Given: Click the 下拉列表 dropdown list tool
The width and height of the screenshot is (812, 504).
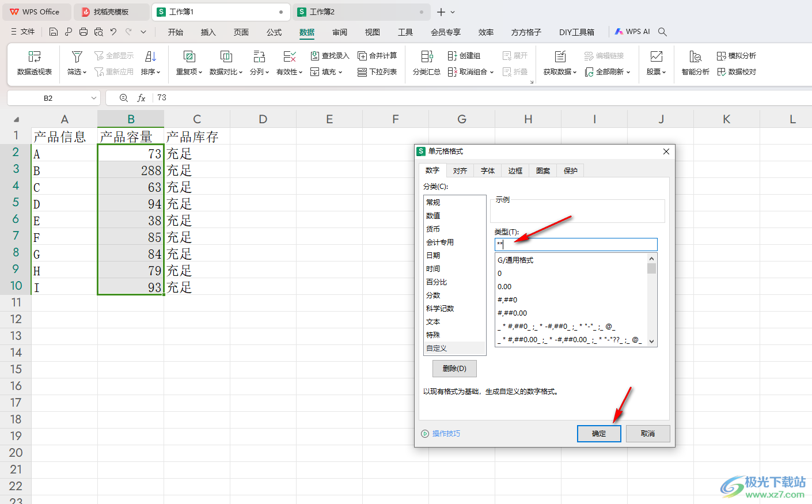Looking at the screenshot, I should [377, 72].
